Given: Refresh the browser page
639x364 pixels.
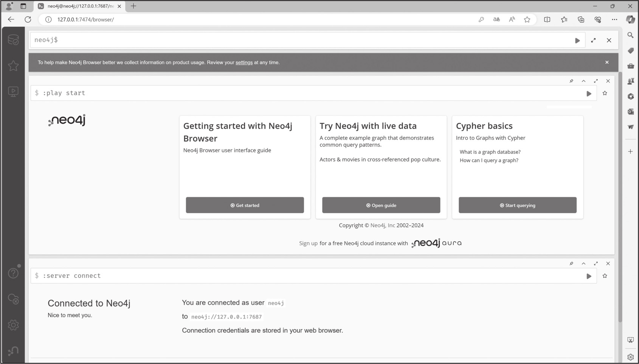Looking at the screenshot, I should pos(28,19).
